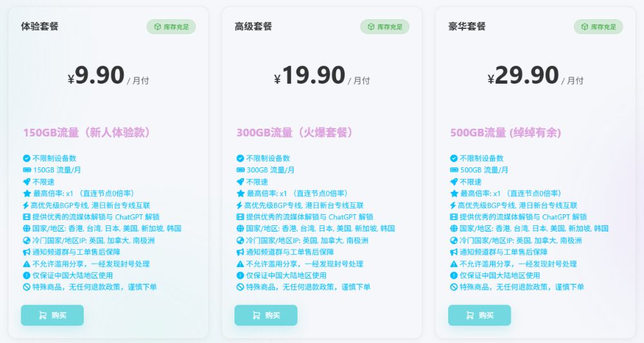Screen dimensions: 644x343
Task: Click the ¥9.90 monthly price
Action: coord(97,76)
